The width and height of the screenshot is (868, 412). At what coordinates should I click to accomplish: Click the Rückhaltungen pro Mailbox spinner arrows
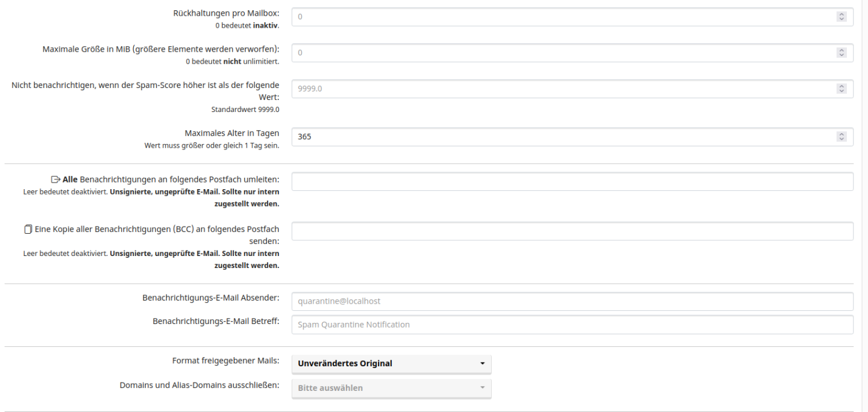point(842,17)
